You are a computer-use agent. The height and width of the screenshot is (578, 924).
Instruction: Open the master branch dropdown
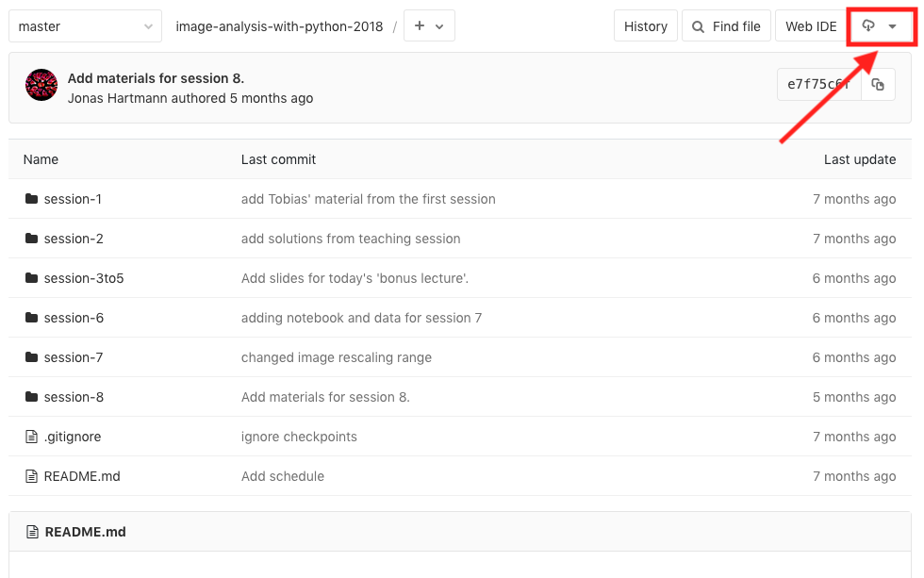pos(84,26)
